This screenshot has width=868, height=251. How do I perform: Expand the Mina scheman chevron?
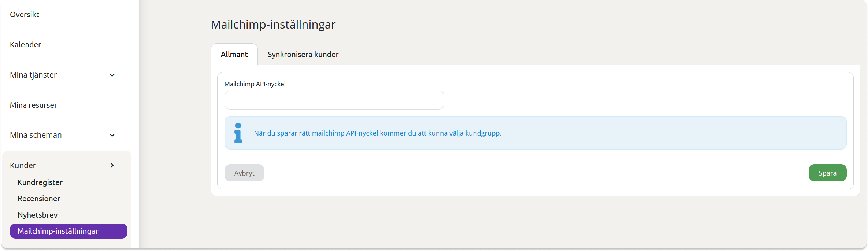[x=112, y=135]
